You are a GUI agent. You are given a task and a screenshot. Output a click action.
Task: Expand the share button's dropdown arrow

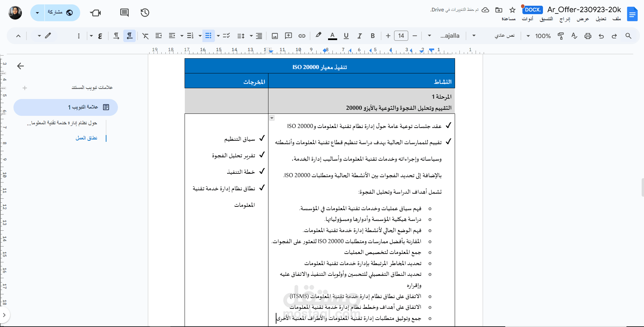click(37, 13)
